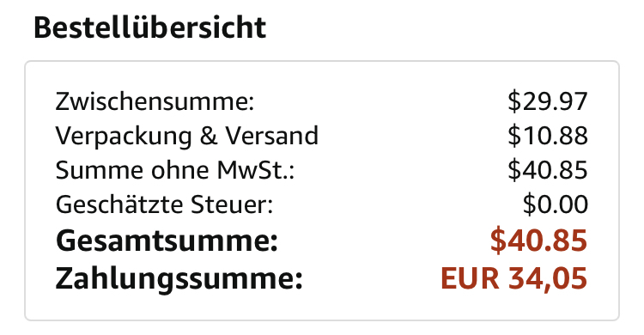This screenshot has height=335, width=644.
Task: Click the Bestellübersicht heading
Action: click(150, 27)
